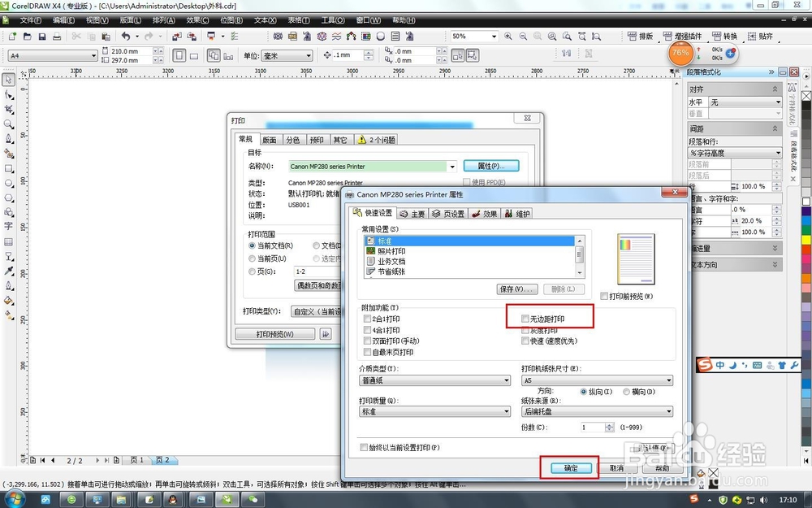Click the Zoom In magnifier icon
Screen dimensions: 812x508
(508, 37)
